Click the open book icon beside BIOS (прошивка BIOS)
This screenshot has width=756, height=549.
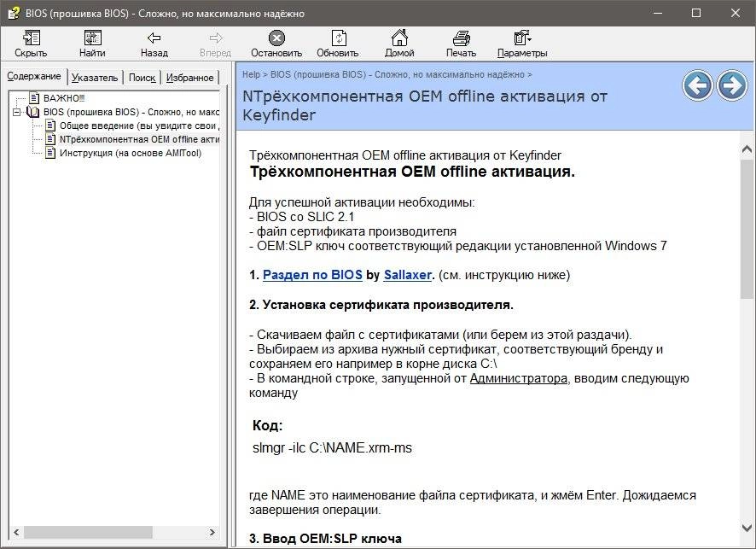[33, 112]
